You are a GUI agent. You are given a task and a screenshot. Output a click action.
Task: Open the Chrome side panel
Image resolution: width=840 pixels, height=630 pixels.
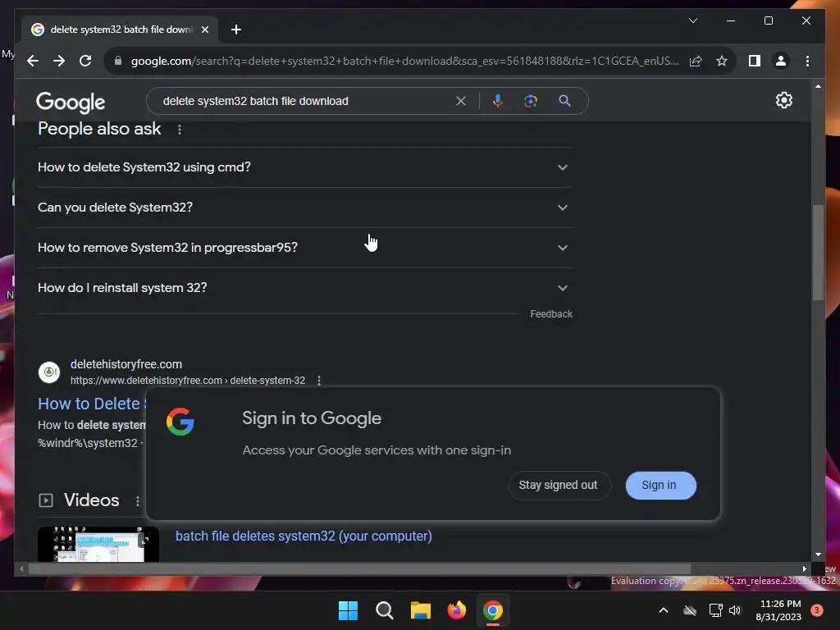click(755, 61)
